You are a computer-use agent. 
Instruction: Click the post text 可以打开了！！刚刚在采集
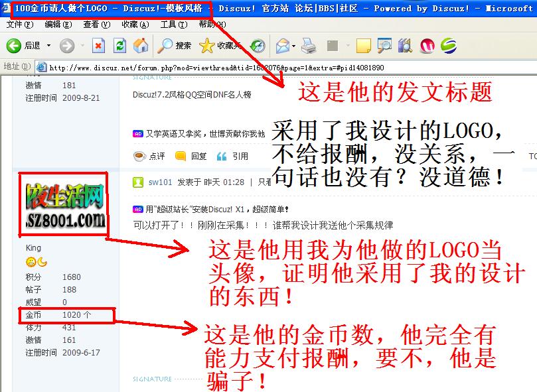click(263, 226)
